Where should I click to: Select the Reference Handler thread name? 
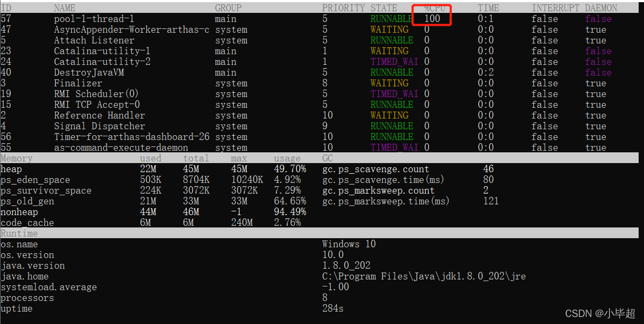click(99, 115)
